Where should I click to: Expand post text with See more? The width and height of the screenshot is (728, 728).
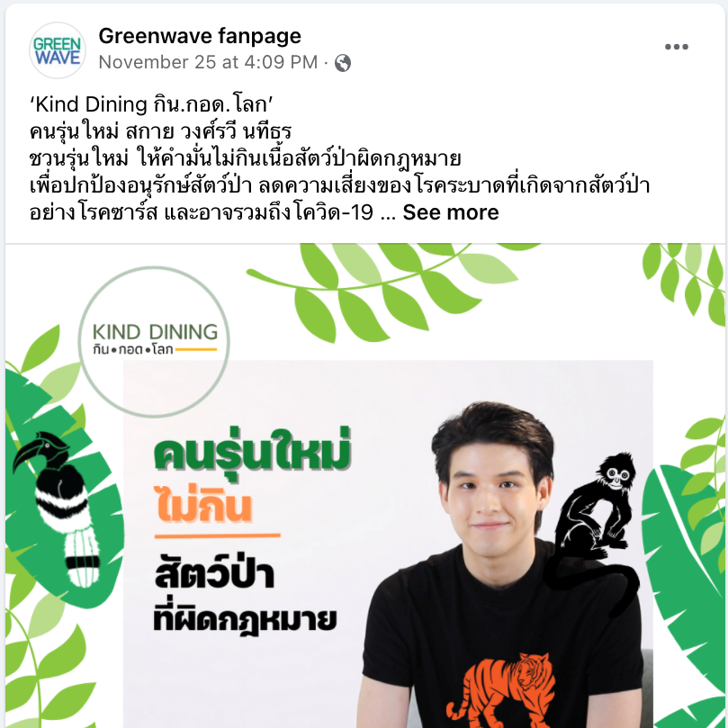tap(450, 212)
